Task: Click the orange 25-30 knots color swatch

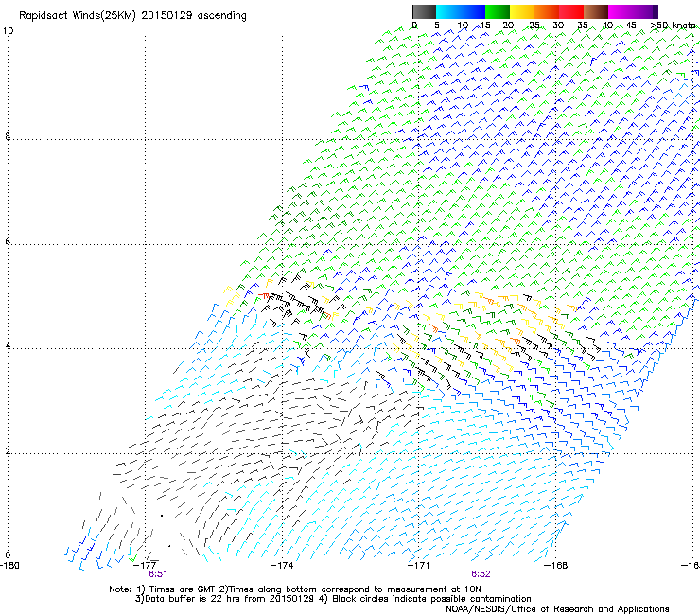Action: (x=547, y=11)
